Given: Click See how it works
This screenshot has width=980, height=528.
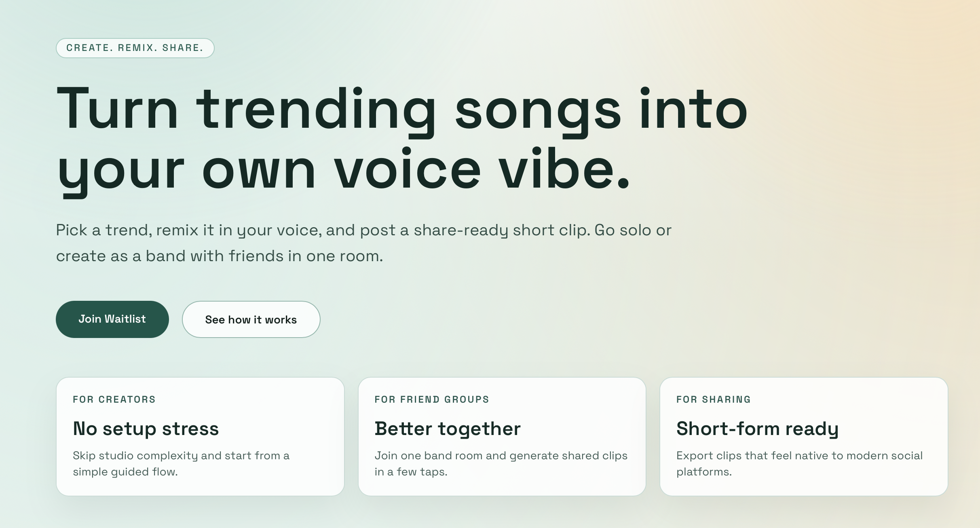Looking at the screenshot, I should [x=251, y=319].
